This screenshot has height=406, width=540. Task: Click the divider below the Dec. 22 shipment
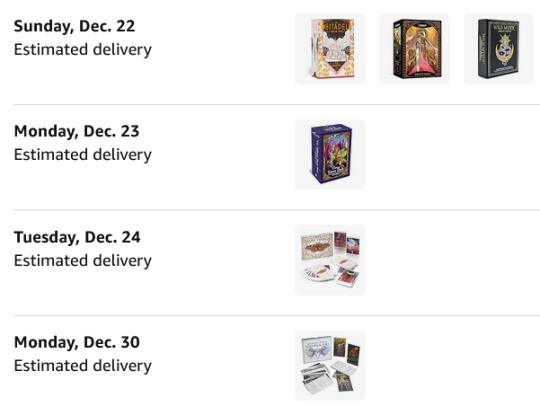click(x=277, y=104)
